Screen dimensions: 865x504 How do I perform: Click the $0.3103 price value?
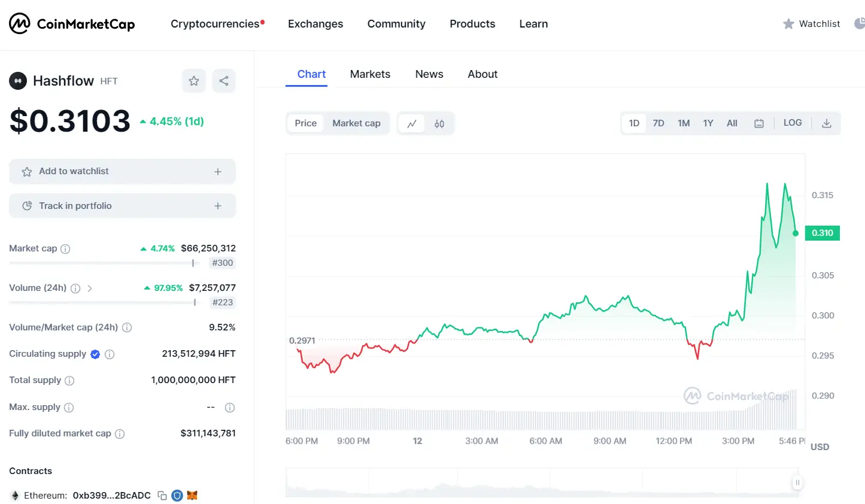(x=70, y=121)
